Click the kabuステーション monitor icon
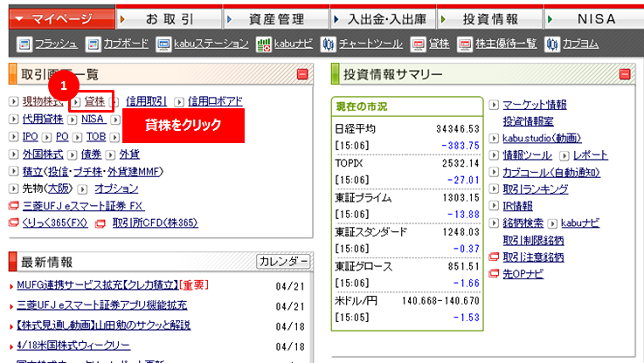Screen dimensions: 644x363 tap(163, 44)
